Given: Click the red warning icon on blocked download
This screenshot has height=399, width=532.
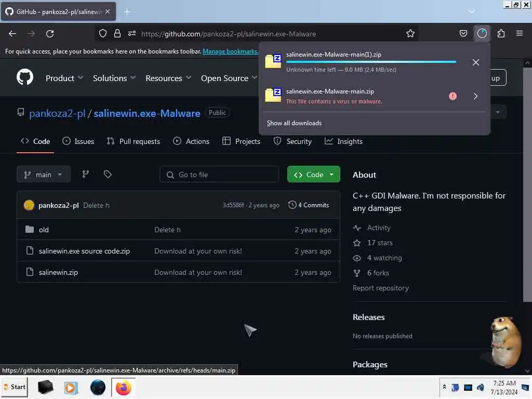Looking at the screenshot, I should [x=453, y=96].
